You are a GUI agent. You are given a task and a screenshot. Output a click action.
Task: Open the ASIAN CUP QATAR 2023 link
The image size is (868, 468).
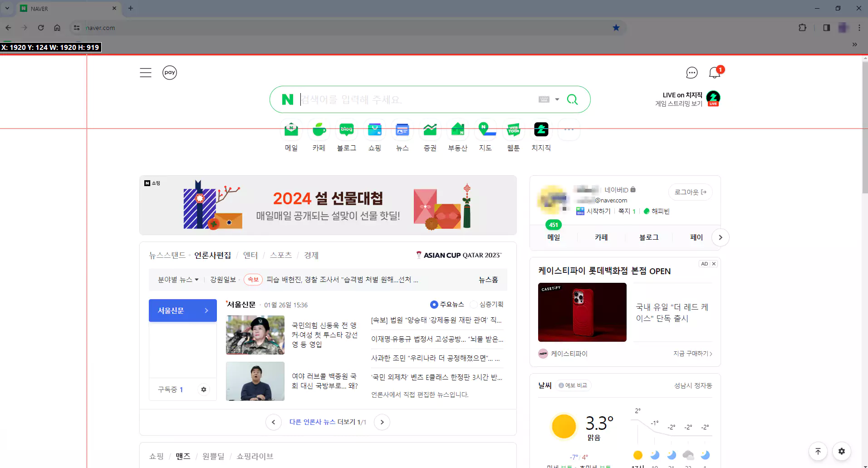(459, 255)
